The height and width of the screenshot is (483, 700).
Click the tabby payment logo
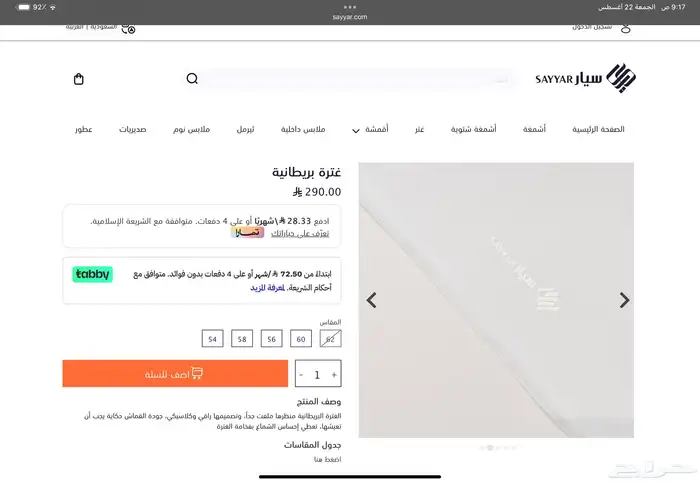coord(92,274)
